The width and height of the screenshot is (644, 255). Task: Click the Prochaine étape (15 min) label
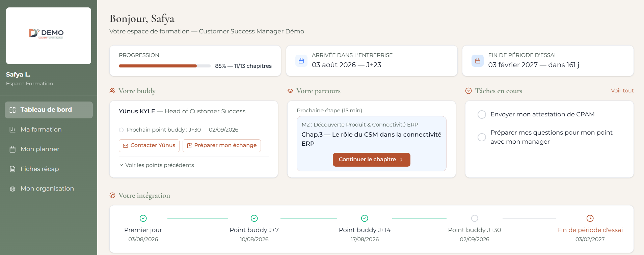tap(329, 111)
